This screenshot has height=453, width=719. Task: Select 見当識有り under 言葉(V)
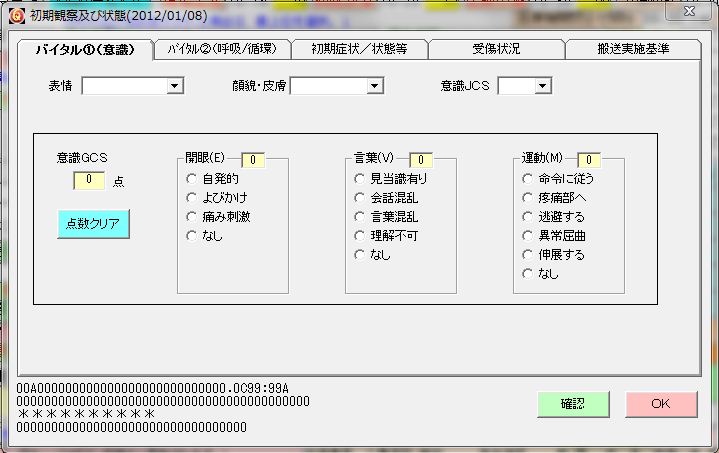tap(360, 178)
